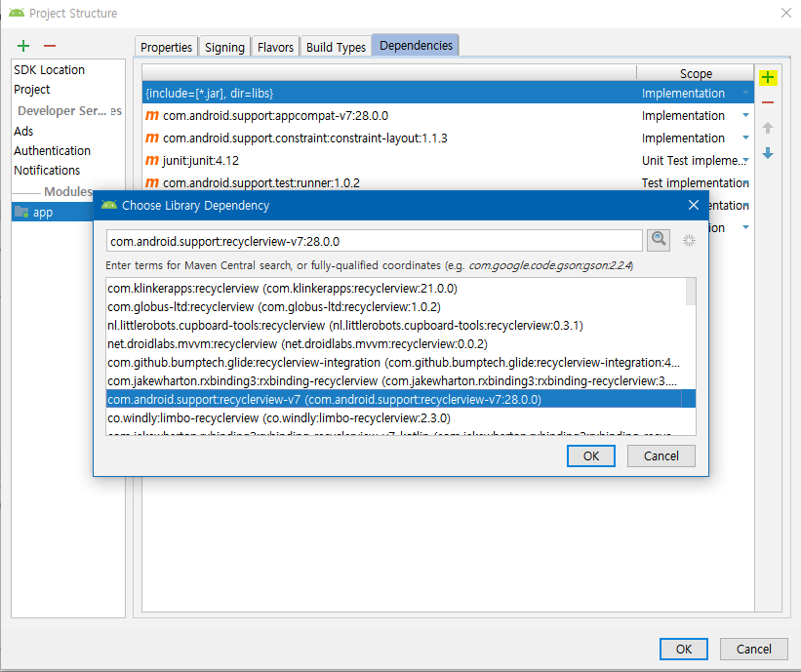The height and width of the screenshot is (672, 801).
Task: Click the green add module plus icon
Action: coord(23,46)
